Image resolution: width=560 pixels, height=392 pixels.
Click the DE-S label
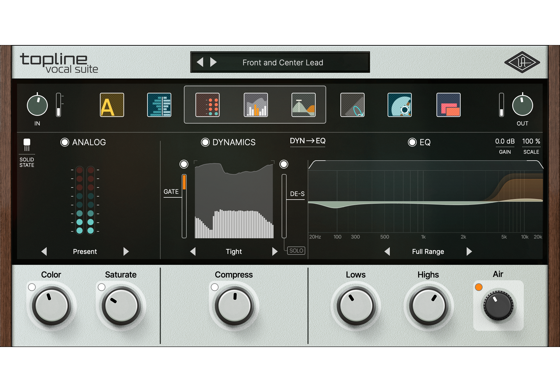click(x=297, y=194)
